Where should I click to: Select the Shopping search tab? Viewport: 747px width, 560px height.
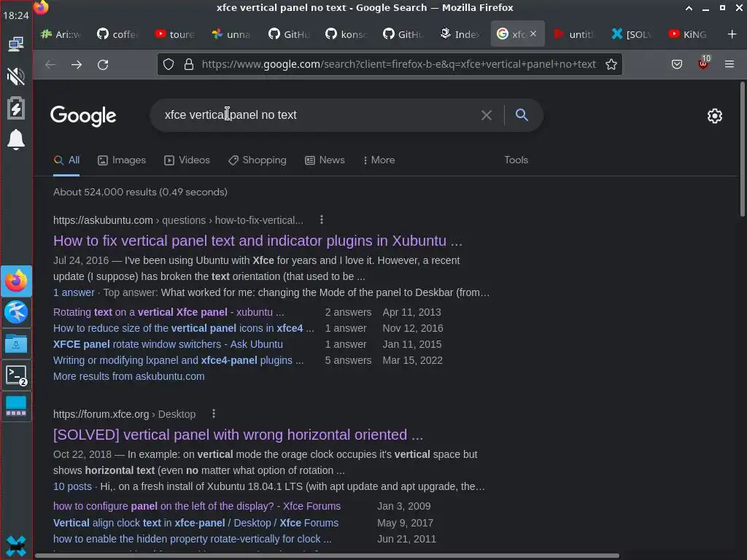pos(258,160)
